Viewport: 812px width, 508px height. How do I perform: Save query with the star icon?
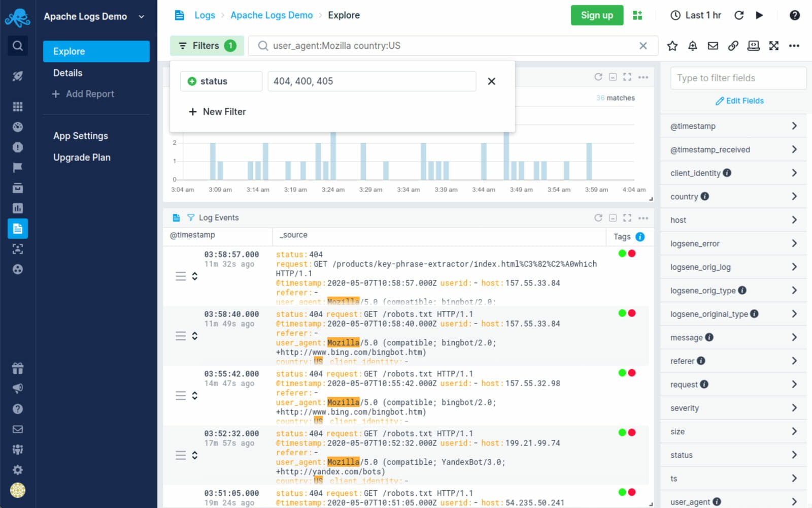(672, 46)
